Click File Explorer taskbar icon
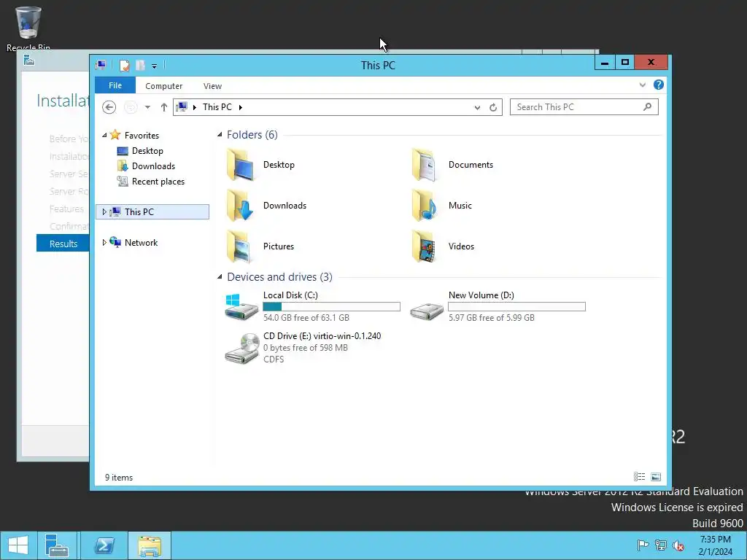This screenshot has width=747, height=560. 149,545
